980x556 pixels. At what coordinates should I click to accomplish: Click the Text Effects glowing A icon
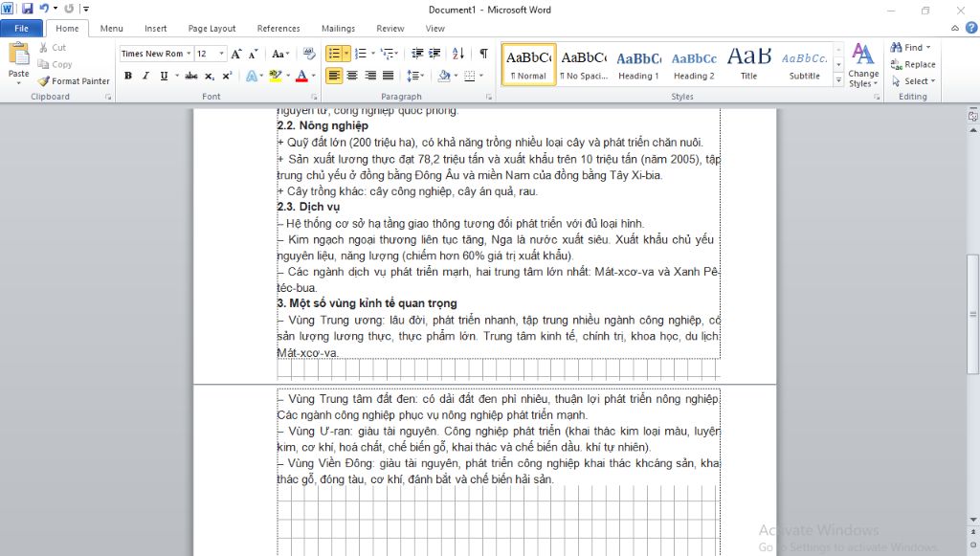point(252,76)
